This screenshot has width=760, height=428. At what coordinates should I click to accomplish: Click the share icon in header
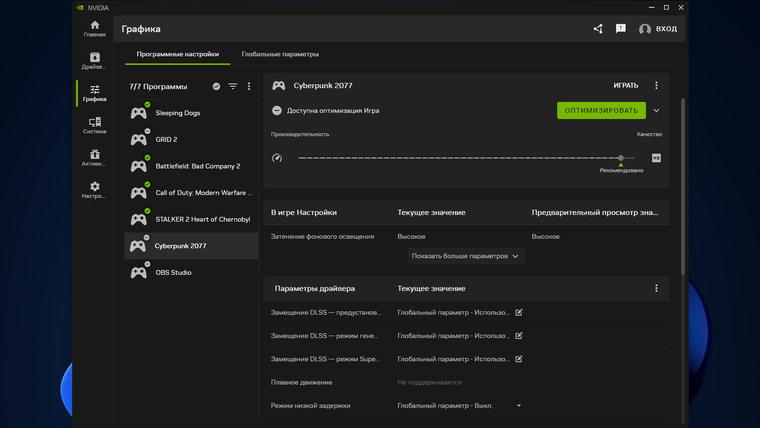click(x=598, y=29)
